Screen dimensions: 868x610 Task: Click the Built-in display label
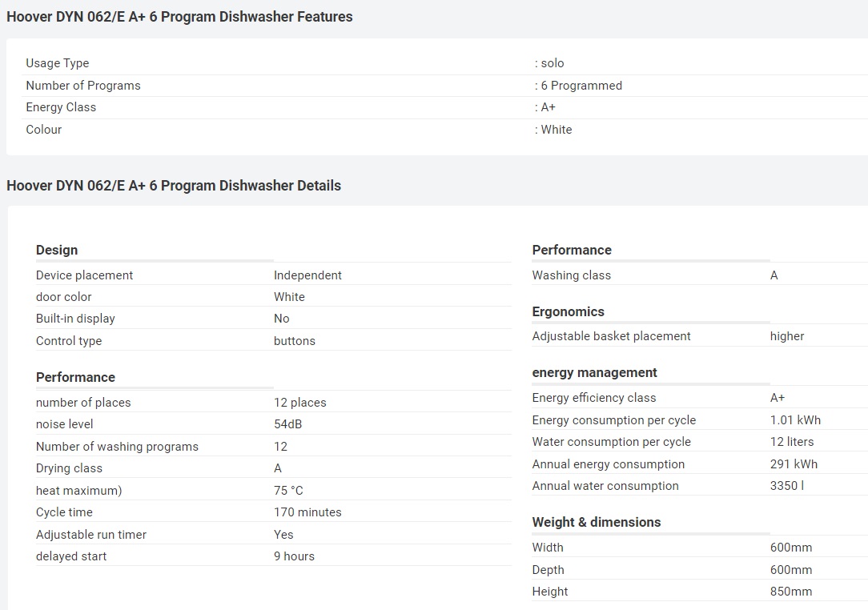75,319
